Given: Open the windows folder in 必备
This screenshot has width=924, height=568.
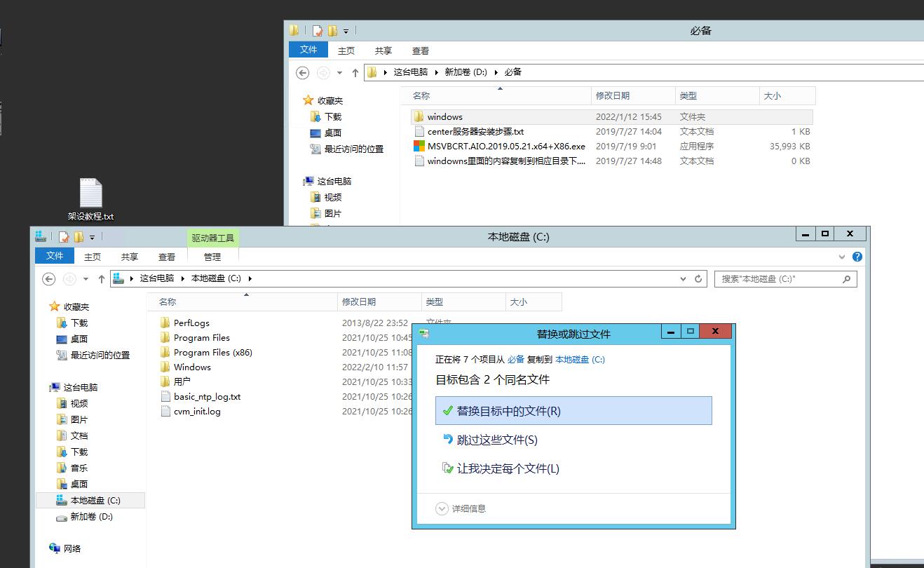Looking at the screenshot, I should (x=444, y=117).
